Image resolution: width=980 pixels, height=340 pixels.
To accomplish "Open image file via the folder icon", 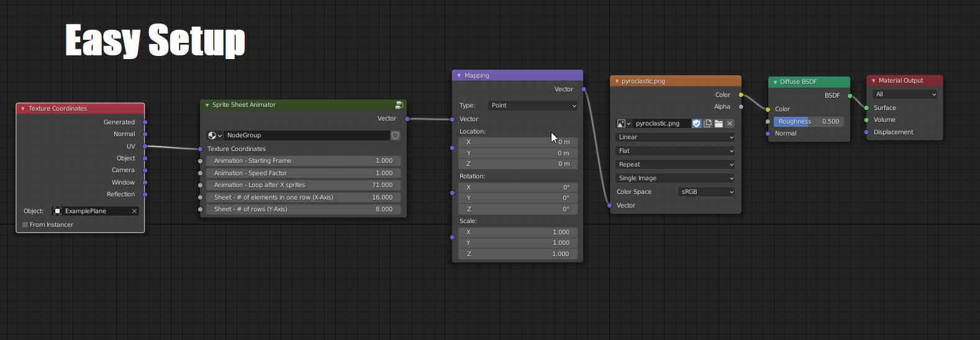I will click(719, 124).
